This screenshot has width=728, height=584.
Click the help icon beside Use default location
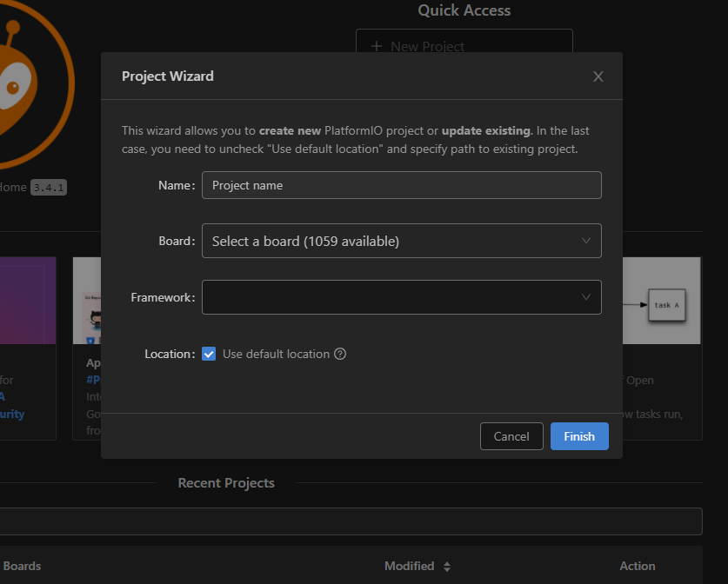click(x=340, y=354)
